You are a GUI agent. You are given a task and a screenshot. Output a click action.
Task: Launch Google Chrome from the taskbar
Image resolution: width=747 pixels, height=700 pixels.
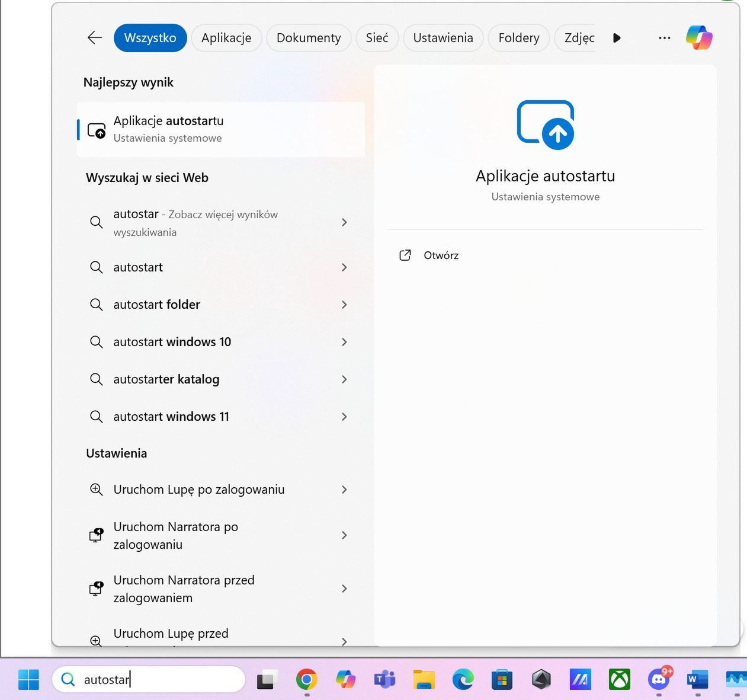click(x=306, y=679)
